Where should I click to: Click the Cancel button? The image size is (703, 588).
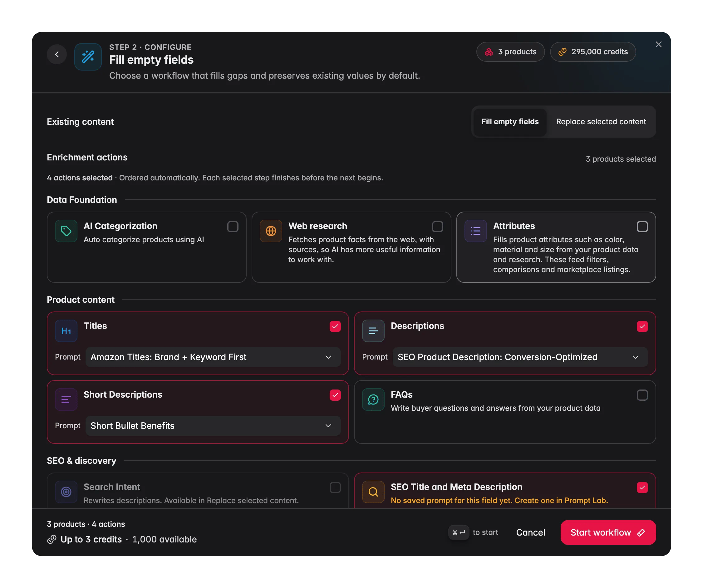coord(531,532)
